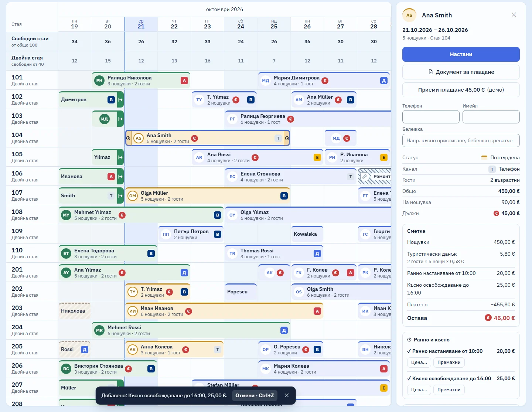The width and height of the screenshot is (532, 412).
Task: Click Отмени · Ctrl+Z undo button in toast
Action: (255, 395)
